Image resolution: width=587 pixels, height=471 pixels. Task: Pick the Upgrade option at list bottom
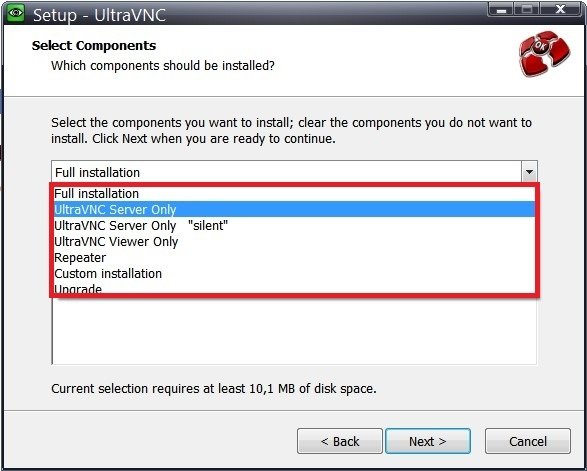(x=294, y=288)
